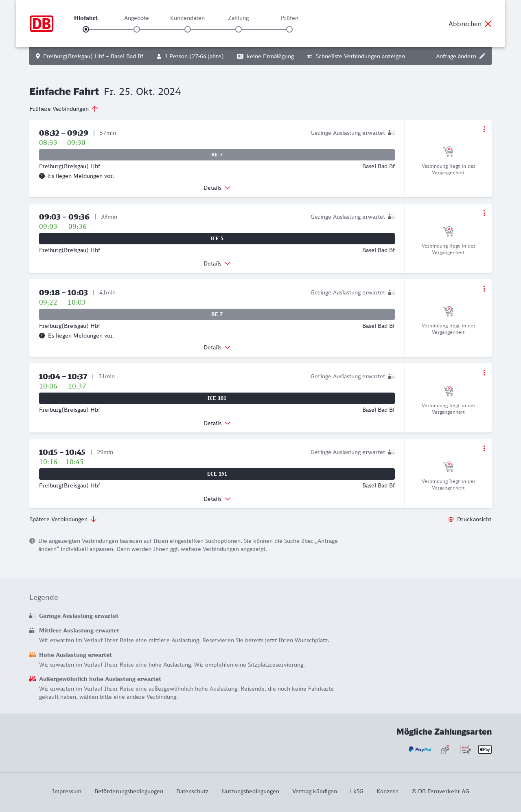Open three-dot menu for the ICE 5 connection
Image resolution: width=521 pixels, height=812 pixels.
coord(484,213)
